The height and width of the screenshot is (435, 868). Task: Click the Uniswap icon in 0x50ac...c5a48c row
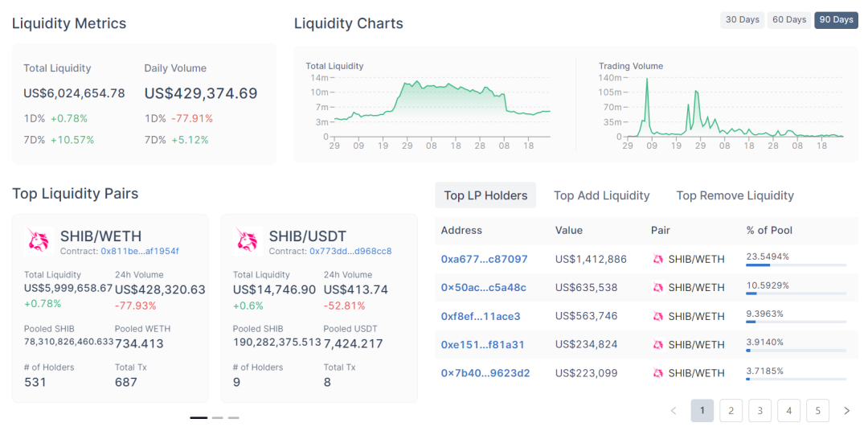tap(657, 288)
